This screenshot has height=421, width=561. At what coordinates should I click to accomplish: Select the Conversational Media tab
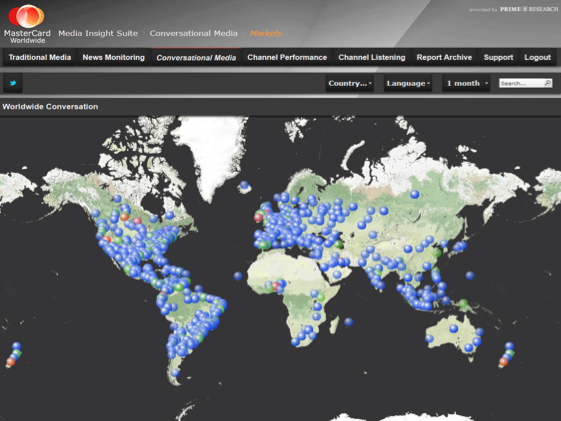coord(196,57)
